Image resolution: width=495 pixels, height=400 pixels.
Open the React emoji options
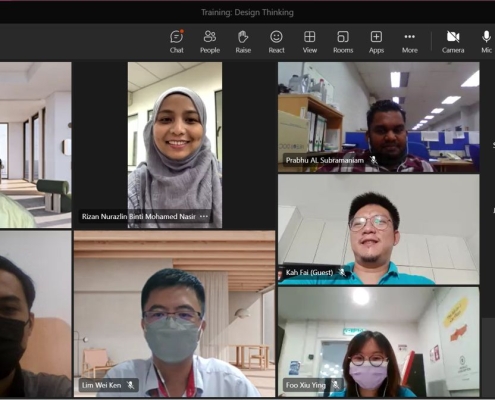[276, 42]
